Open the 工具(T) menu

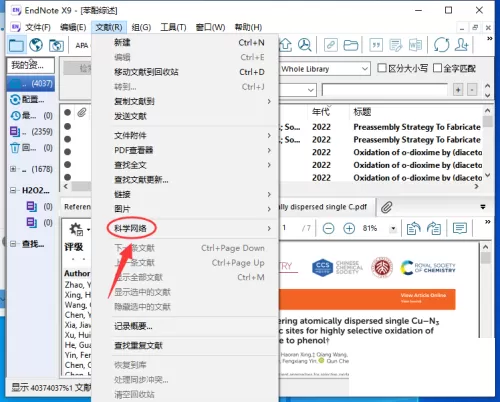click(173, 27)
